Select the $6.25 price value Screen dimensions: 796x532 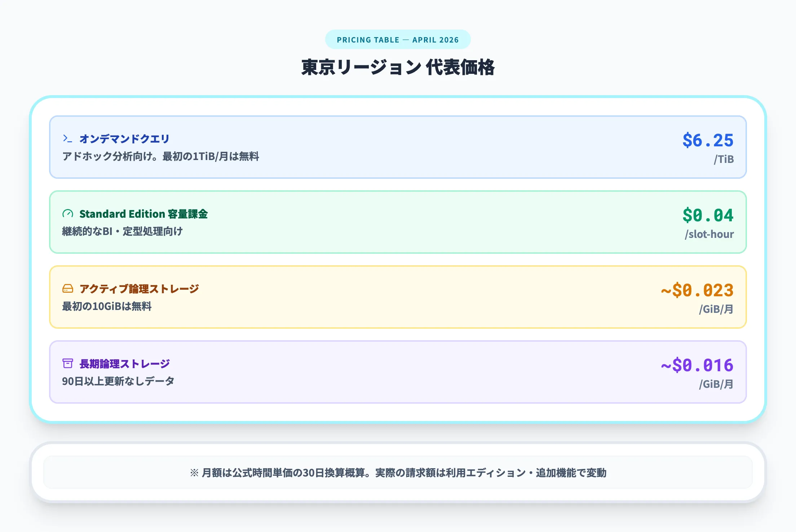coord(708,140)
